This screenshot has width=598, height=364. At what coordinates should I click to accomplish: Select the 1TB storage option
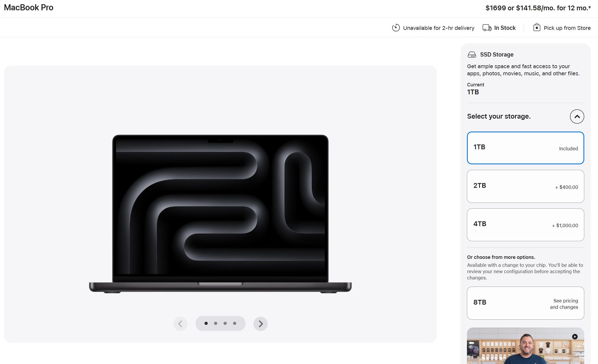pos(525,148)
